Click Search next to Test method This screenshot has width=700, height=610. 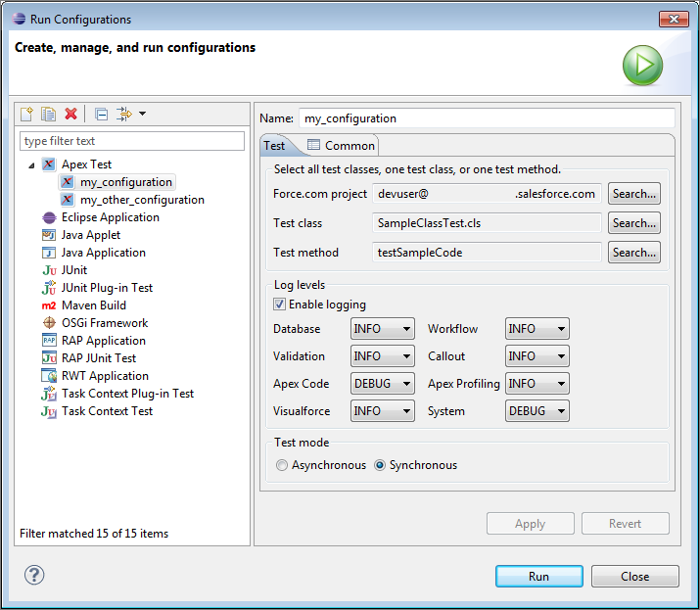click(634, 253)
